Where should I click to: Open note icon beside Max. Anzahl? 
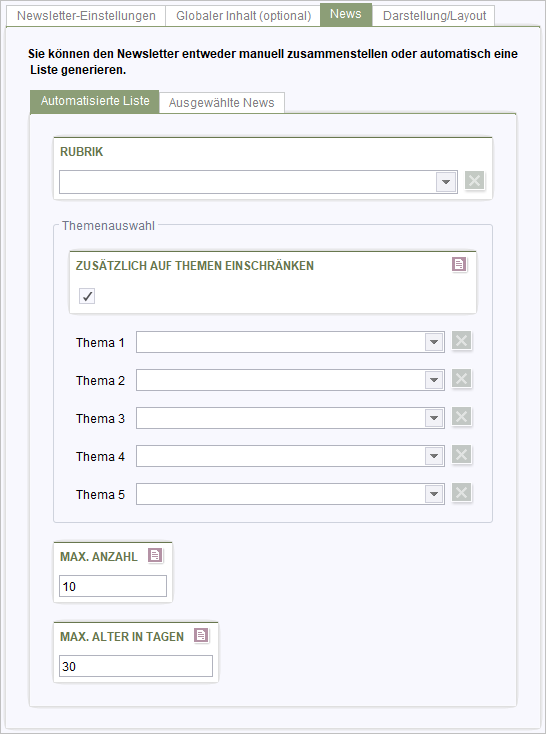(x=155, y=555)
